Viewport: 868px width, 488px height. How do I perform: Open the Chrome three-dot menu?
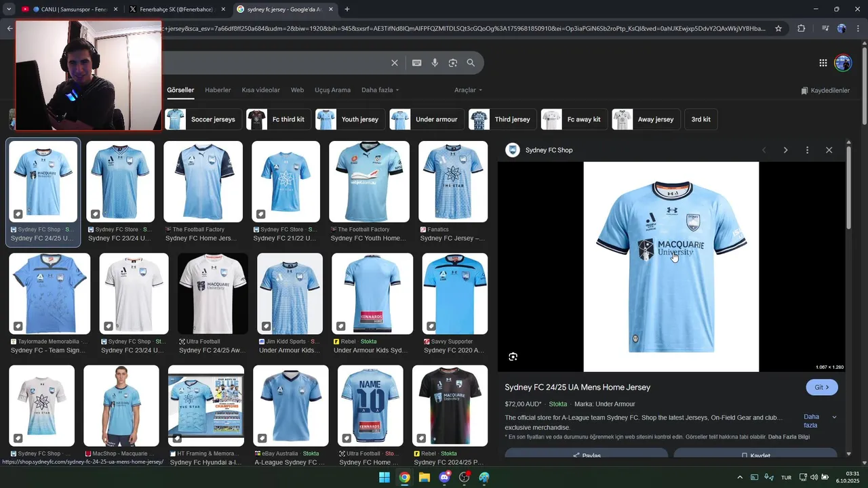pos(858,28)
